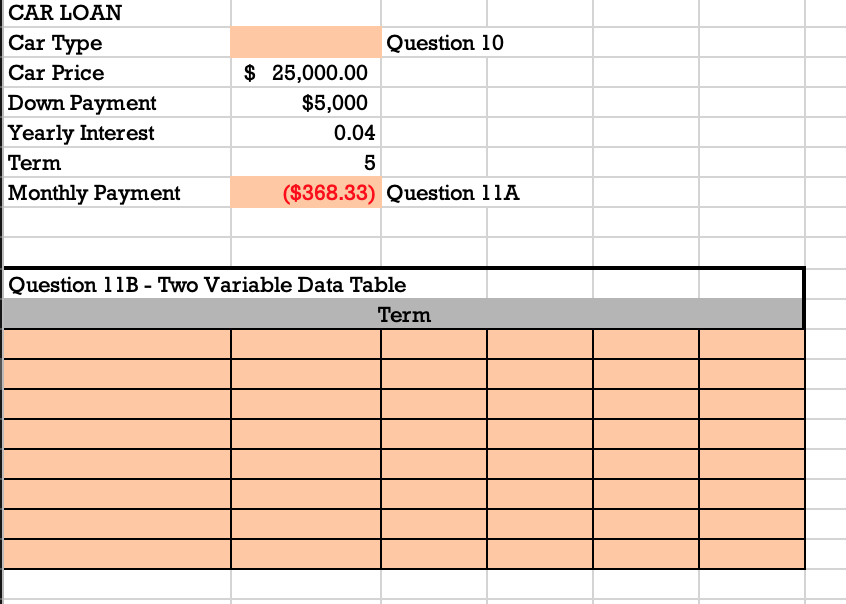Select the empty orange Car Type input cell
The height and width of the screenshot is (604, 846).
pyautogui.click(x=306, y=43)
